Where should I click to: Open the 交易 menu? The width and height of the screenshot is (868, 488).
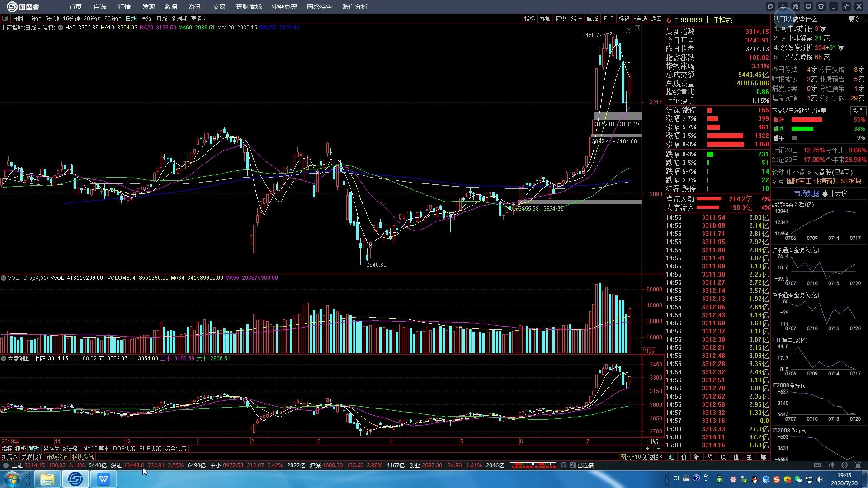(x=219, y=7)
